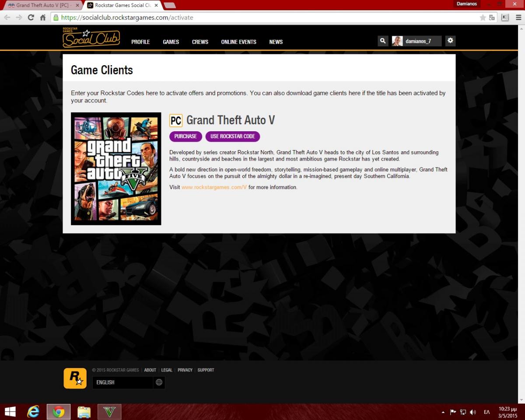525x420 pixels.
Task: Open the settings gear icon
Action: [450, 41]
